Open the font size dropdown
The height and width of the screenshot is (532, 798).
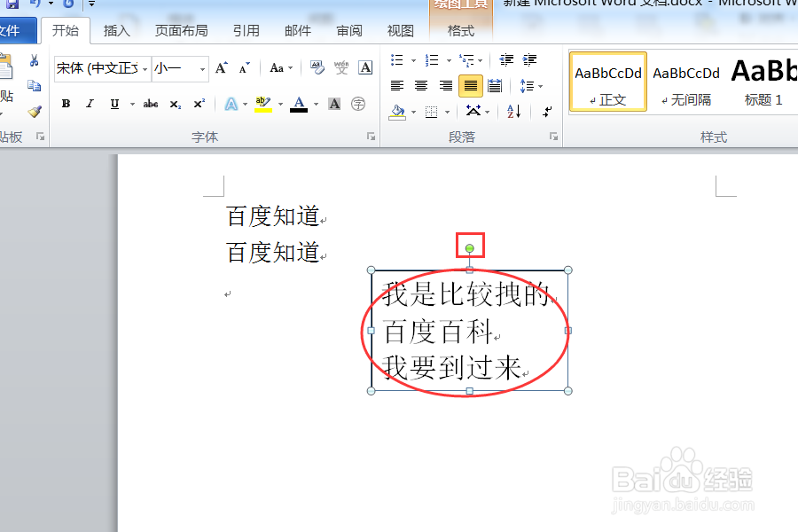pyautogui.click(x=202, y=69)
